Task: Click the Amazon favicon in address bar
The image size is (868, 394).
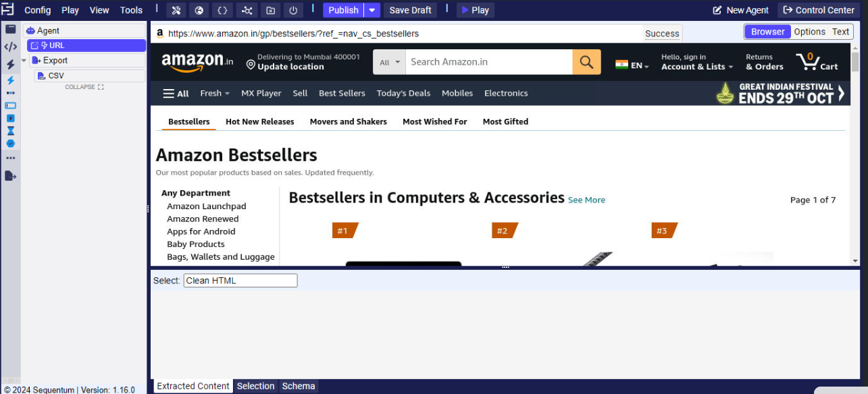Action: (160, 33)
